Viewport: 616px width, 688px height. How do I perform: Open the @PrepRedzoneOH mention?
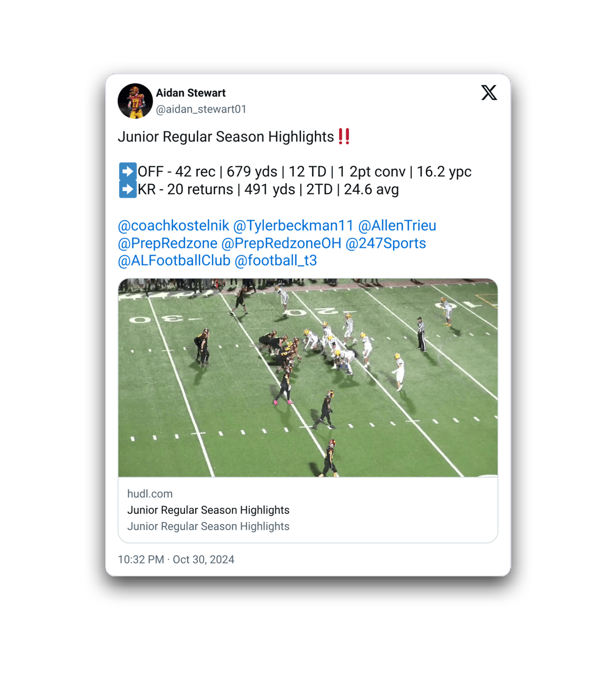pyautogui.click(x=281, y=243)
